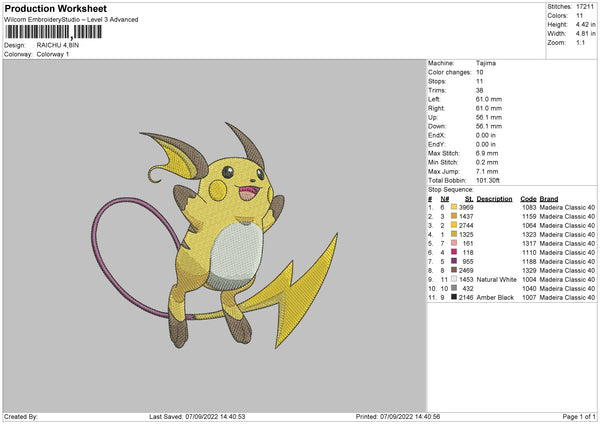
Task: Click the light yellow swatch for code 1083
Action: tap(454, 207)
